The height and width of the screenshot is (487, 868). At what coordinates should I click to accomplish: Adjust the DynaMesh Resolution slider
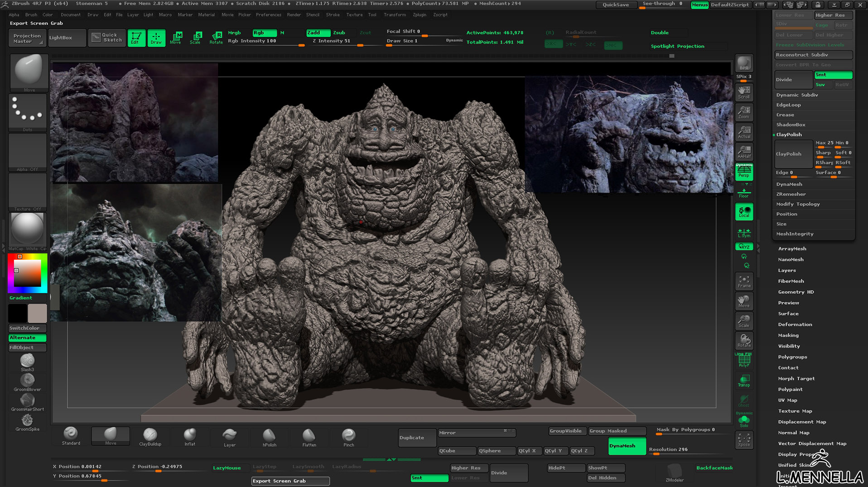click(x=687, y=450)
